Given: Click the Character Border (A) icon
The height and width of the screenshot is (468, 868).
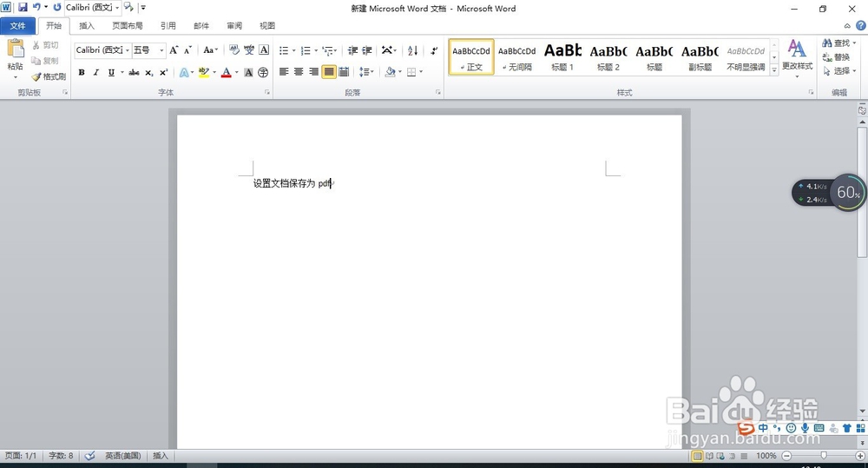Looking at the screenshot, I should tap(264, 50).
